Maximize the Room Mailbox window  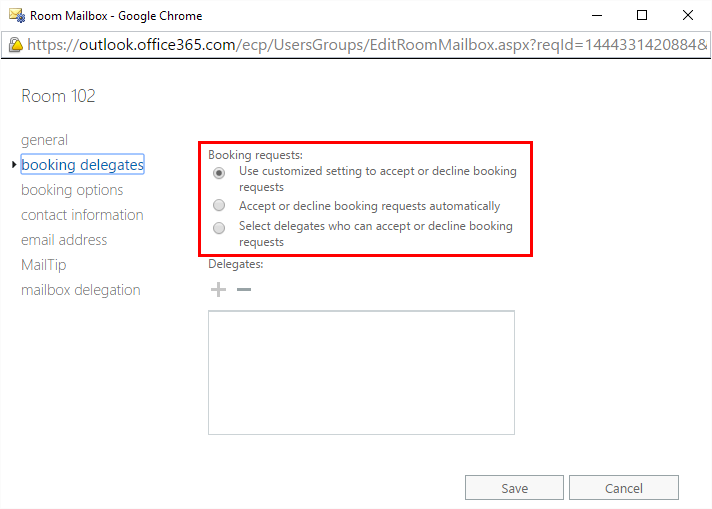click(642, 15)
